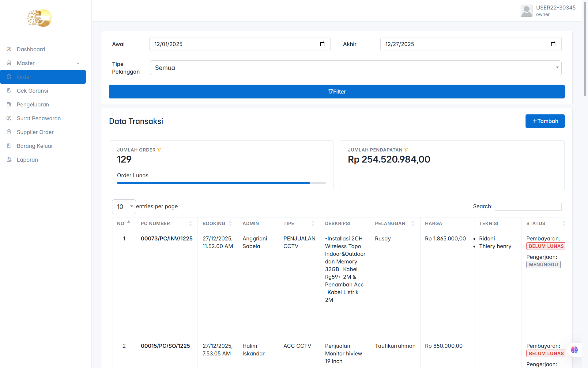The height and width of the screenshot is (368, 588).
Task: Open the calendar picker for the Awal date
Action: [322, 44]
